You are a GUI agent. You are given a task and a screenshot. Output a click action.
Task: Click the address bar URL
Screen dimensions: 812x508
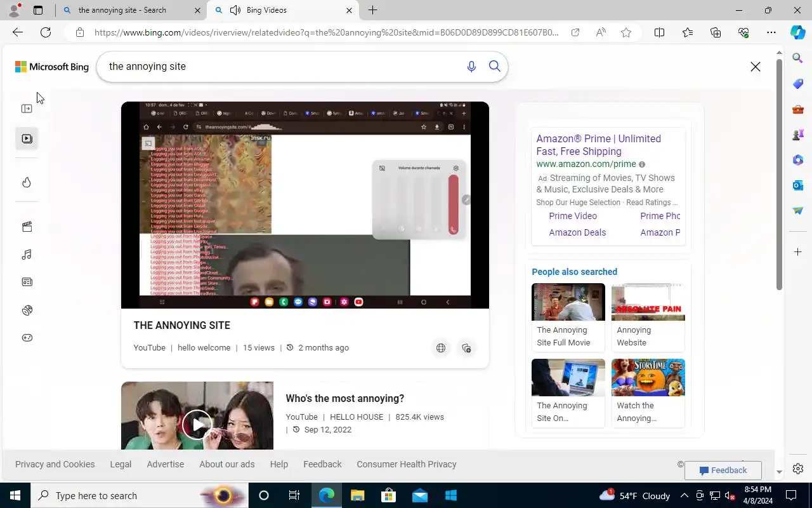[327, 32]
